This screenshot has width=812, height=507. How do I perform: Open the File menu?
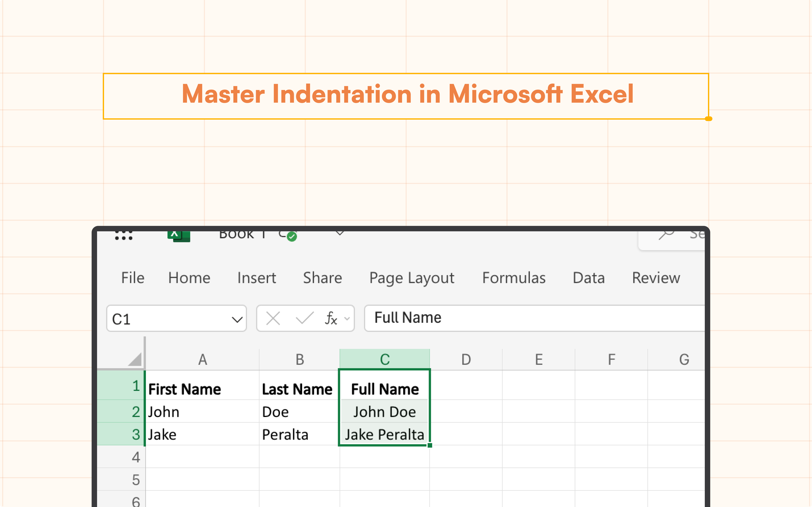tap(133, 278)
